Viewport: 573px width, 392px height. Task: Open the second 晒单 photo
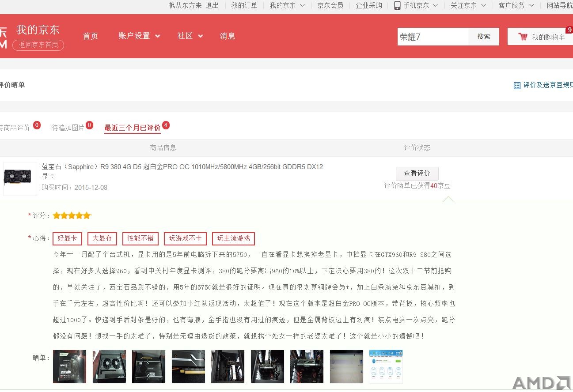click(109, 366)
